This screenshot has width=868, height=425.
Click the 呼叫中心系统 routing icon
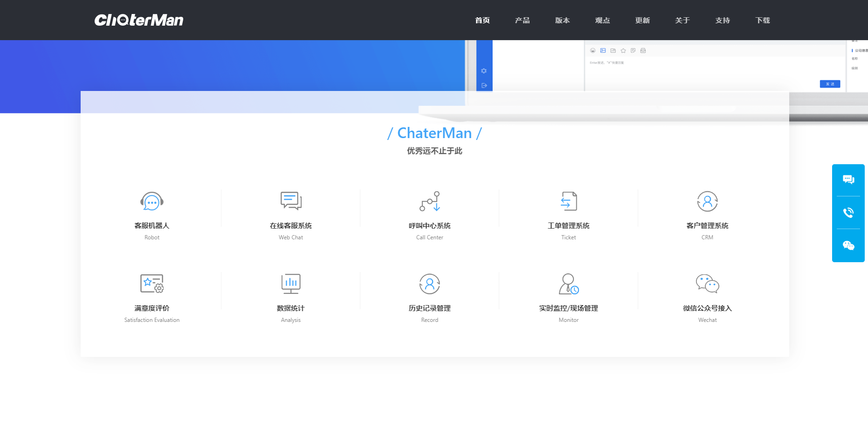tap(430, 201)
